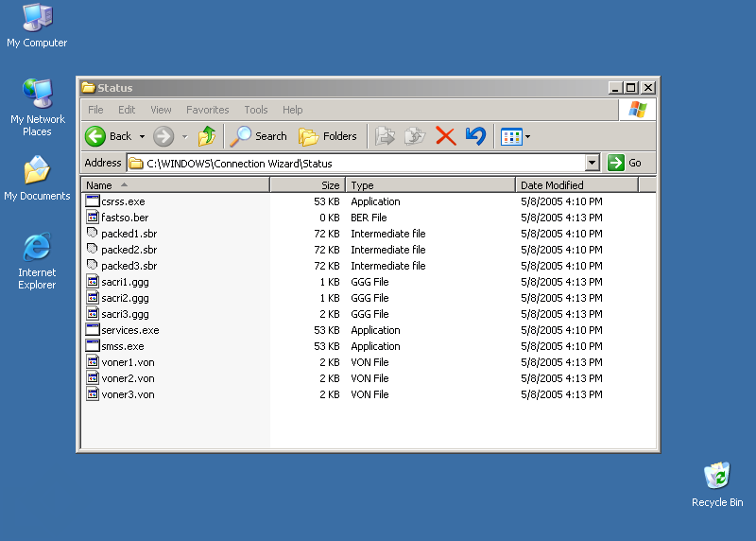The width and height of the screenshot is (756, 541).
Task: Open the Search pane
Action: point(259,136)
